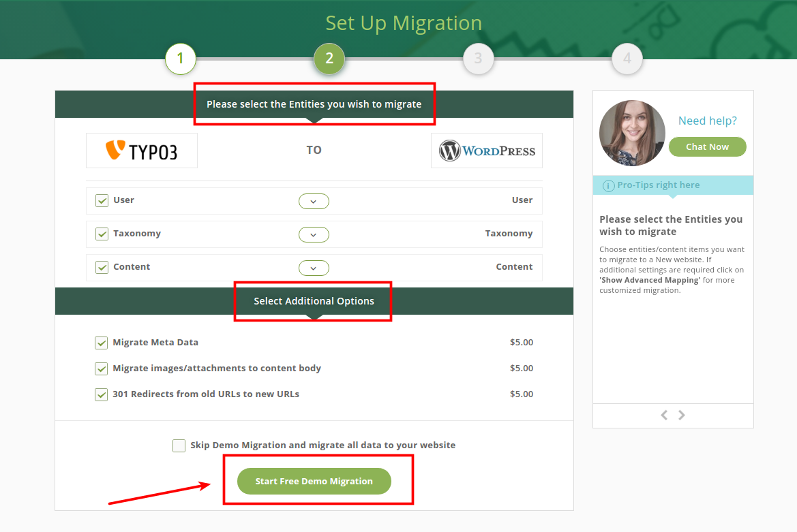Click Start Free Demo Migration button
Image resolution: width=797 pixels, height=532 pixels.
pos(314,481)
